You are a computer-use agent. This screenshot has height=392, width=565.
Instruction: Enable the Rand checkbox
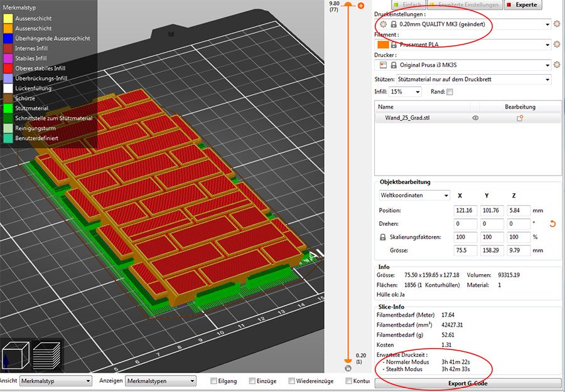click(449, 92)
